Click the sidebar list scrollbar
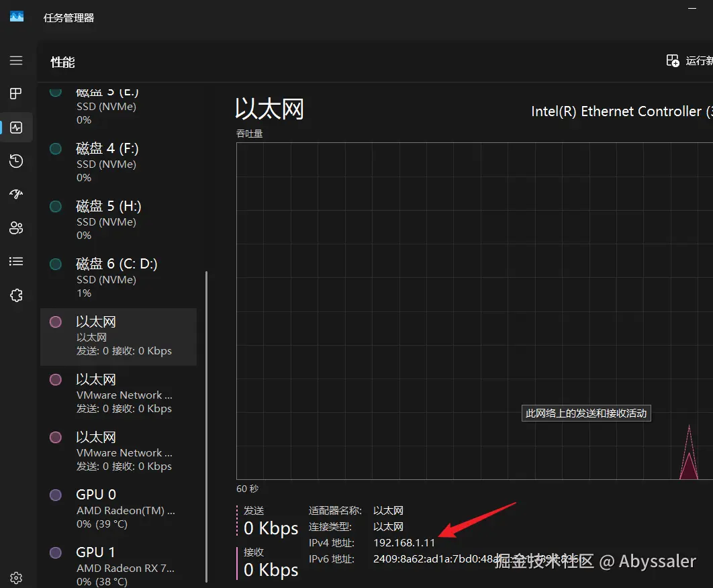The width and height of the screenshot is (713, 588). tap(206, 426)
